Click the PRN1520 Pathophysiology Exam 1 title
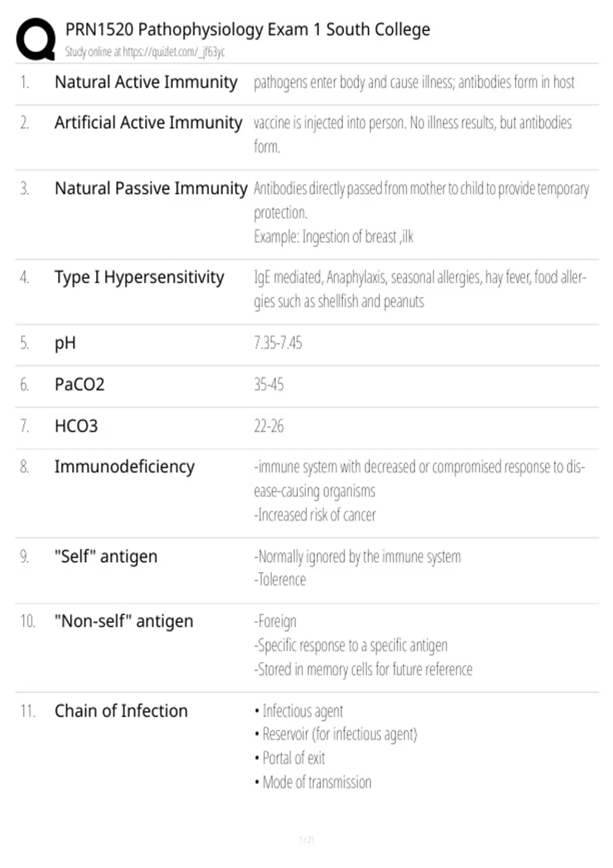Screen dimensions: 613x868 [x=247, y=30]
